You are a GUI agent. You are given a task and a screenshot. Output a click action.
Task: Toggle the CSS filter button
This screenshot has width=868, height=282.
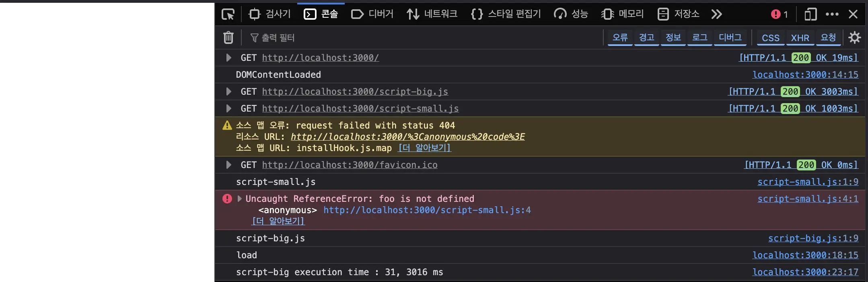pyautogui.click(x=771, y=37)
